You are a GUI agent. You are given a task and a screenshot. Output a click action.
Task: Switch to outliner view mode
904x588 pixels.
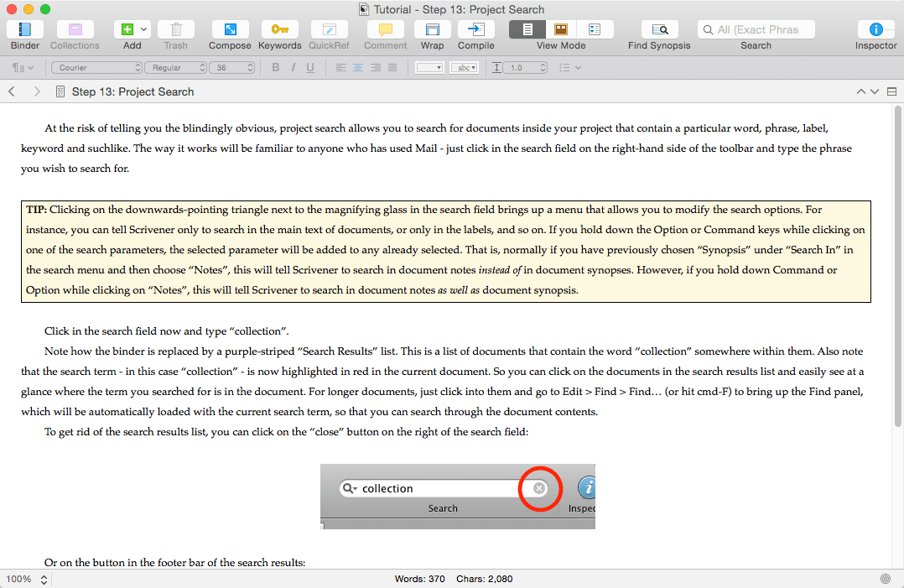(x=595, y=29)
